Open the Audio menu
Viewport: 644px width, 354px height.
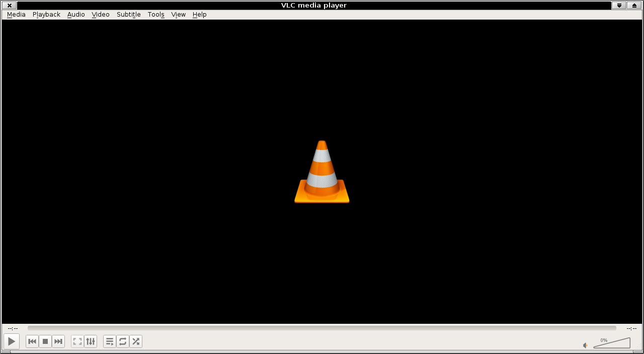tap(76, 15)
